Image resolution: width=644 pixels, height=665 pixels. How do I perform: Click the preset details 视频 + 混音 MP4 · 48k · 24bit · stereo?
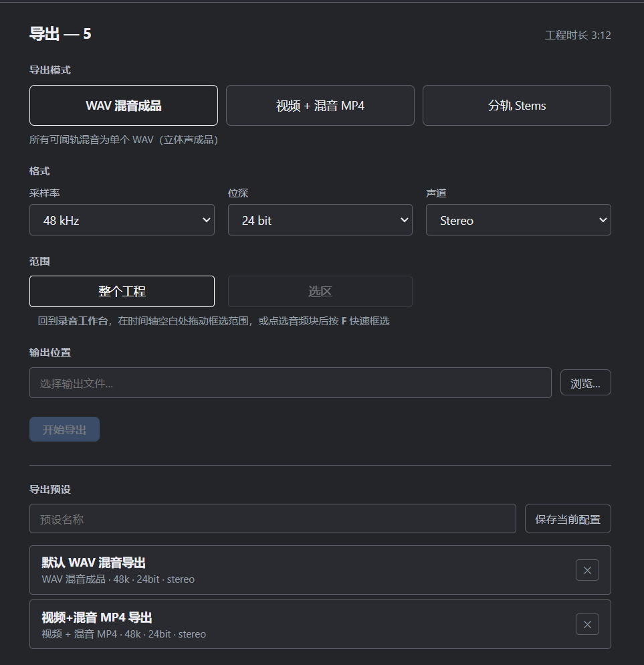124,634
